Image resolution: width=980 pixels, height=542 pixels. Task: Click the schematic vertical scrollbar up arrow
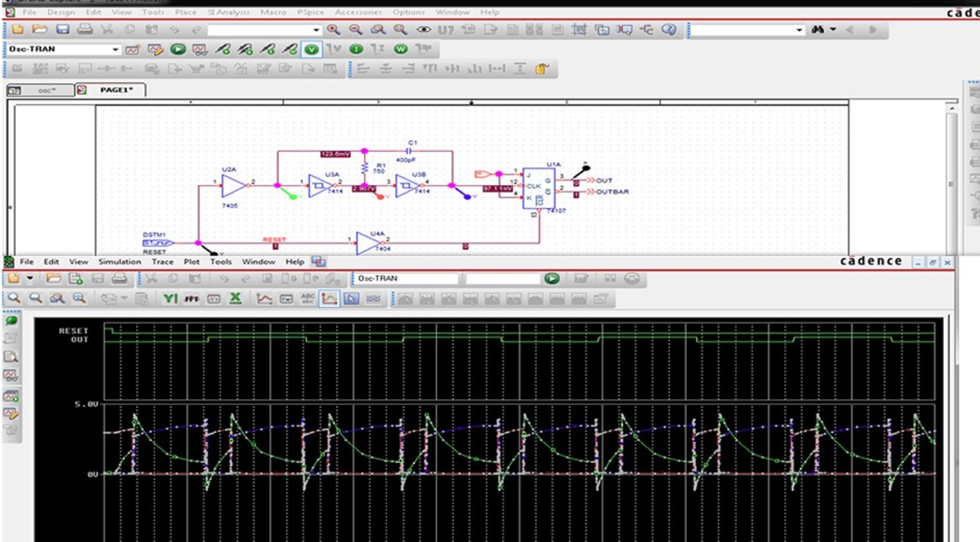tap(951, 109)
